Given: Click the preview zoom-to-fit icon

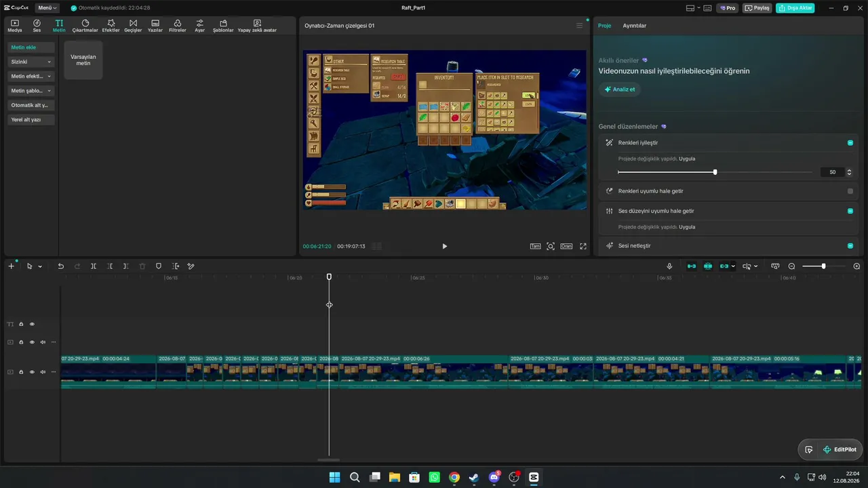Looking at the screenshot, I should click(x=551, y=246).
